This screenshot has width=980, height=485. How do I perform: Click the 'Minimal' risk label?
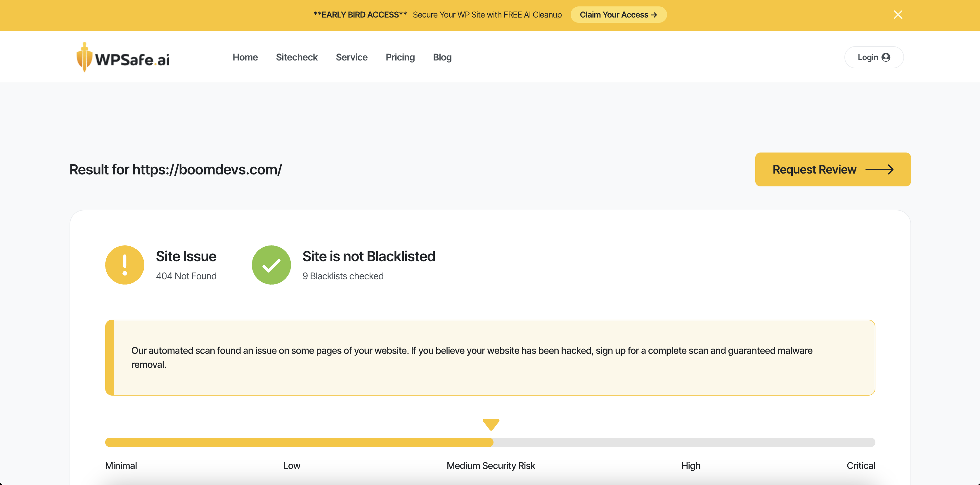coord(121,466)
